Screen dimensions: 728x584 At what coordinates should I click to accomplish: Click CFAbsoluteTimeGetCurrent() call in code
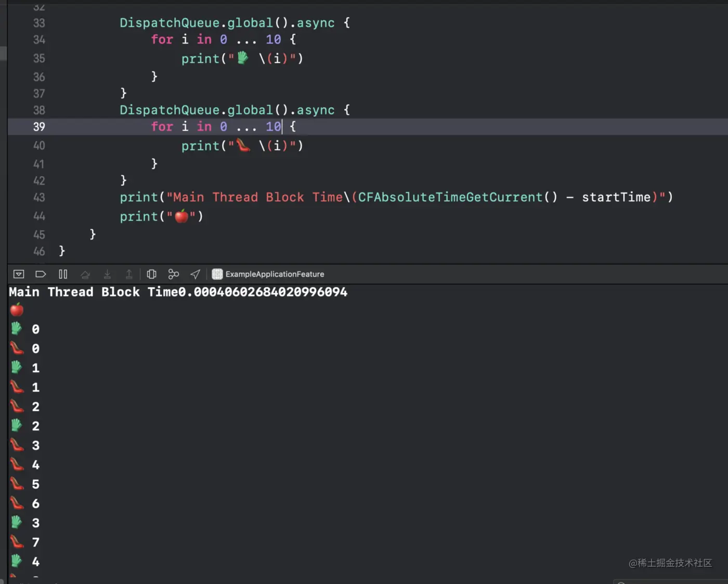458,197
